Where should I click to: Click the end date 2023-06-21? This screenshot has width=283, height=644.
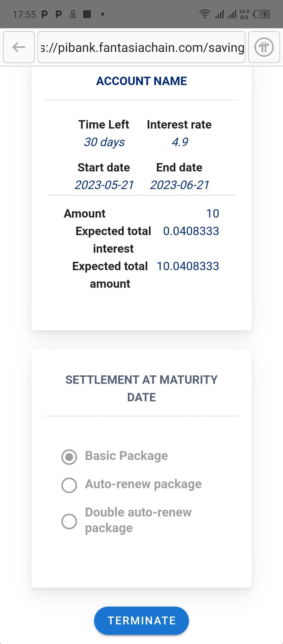tap(179, 185)
